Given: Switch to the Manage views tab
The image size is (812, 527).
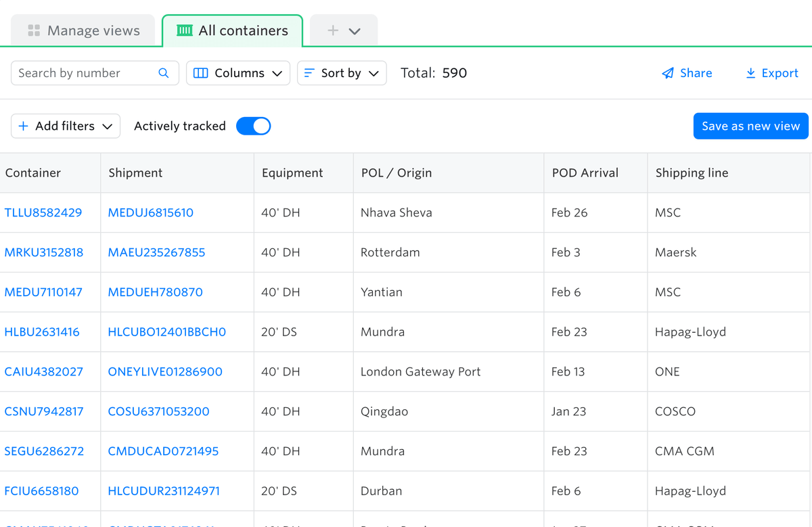Looking at the screenshot, I should (84, 30).
